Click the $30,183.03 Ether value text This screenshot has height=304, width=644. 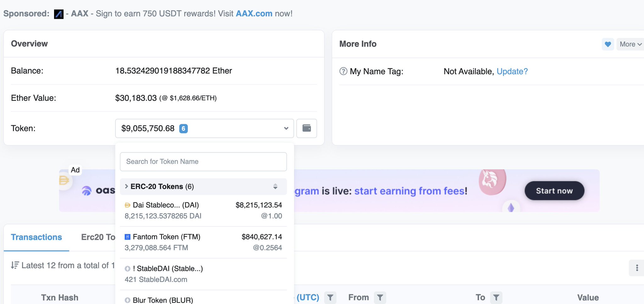[136, 98]
